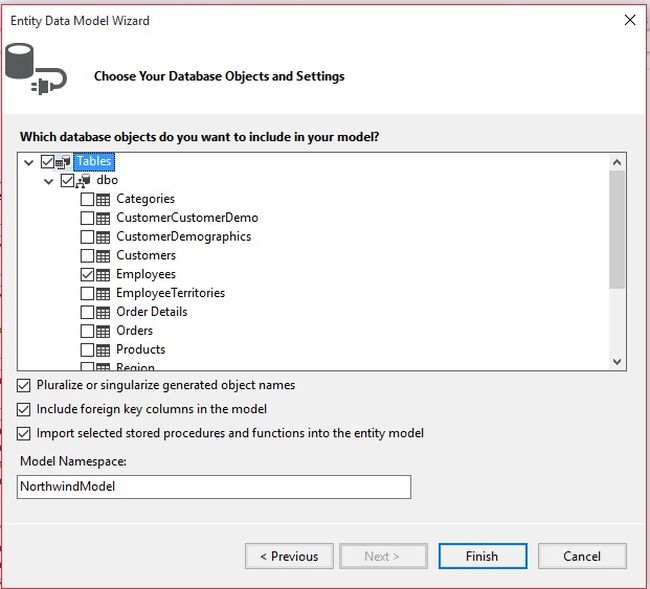Uncheck the Employees table checkbox
The height and width of the screenshot is (589, 650).
[87, 274]
